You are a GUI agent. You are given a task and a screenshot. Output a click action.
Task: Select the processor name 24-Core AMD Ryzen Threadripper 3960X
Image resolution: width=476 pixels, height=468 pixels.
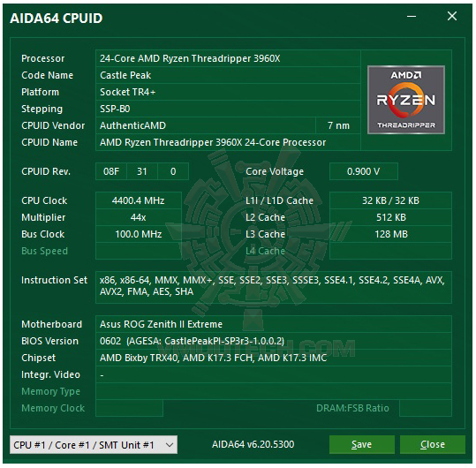190,58
